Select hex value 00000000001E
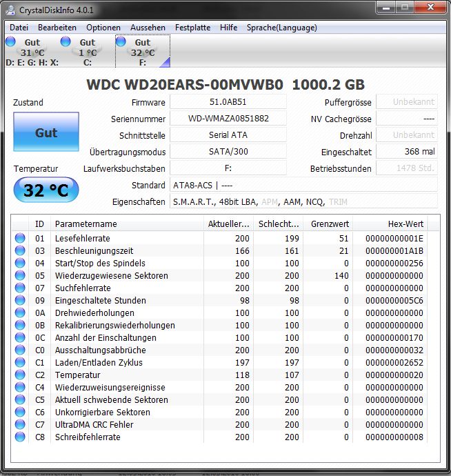Screen dimensions: 451x476 coord(394,238)
